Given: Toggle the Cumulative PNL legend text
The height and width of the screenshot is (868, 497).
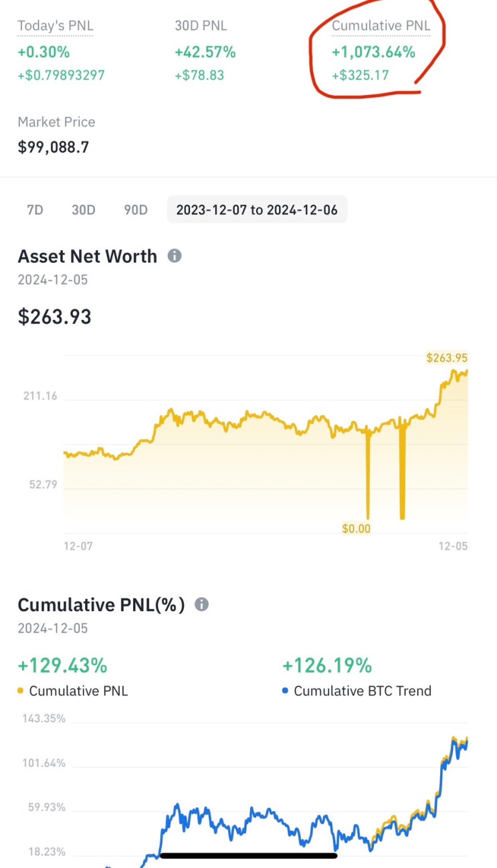Looking at the screenshot, I should pos(78,691).
